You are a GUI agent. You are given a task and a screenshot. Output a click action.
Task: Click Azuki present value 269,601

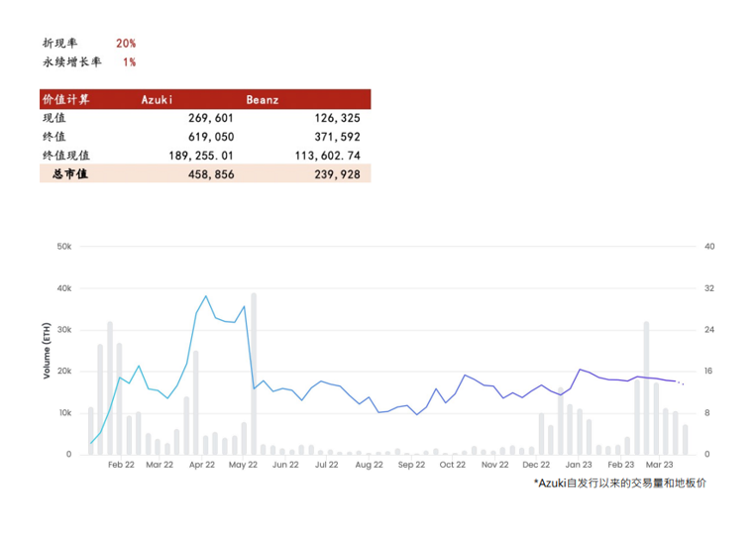coord(211,118)
